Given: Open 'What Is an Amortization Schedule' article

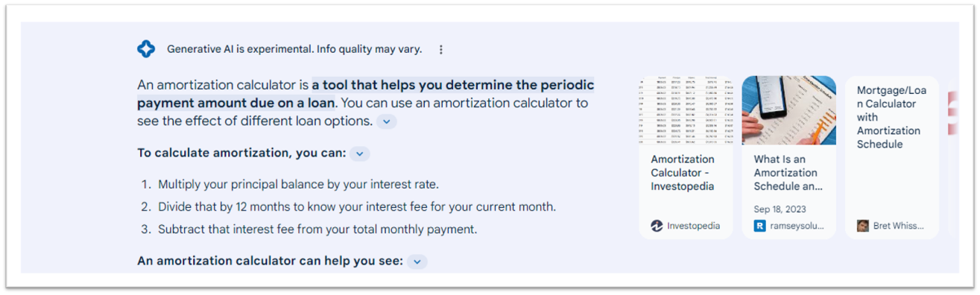Looking at the screenshot, I should click(x=788, y=173).
